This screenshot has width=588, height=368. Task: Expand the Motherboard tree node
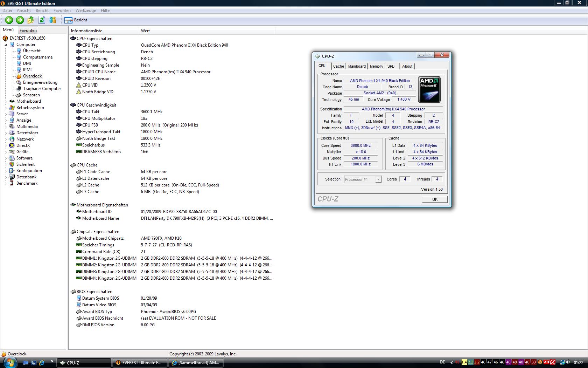[x=6, y=102]
